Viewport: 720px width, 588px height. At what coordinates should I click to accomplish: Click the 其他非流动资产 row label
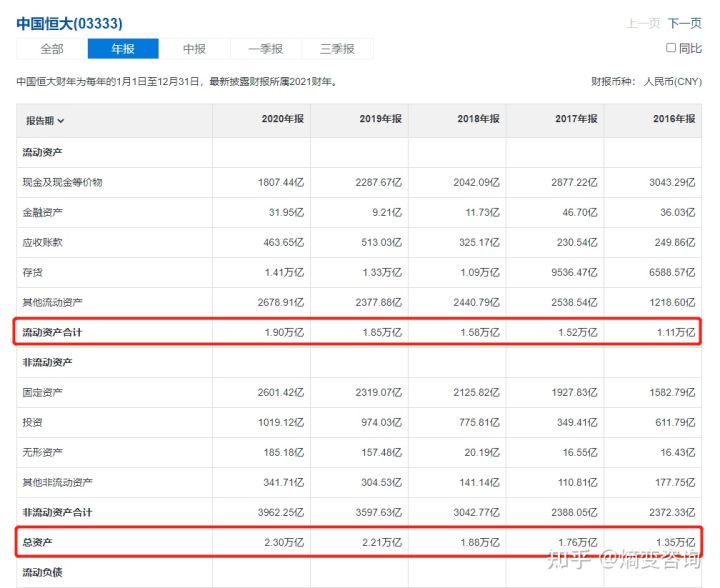point(57,482)
